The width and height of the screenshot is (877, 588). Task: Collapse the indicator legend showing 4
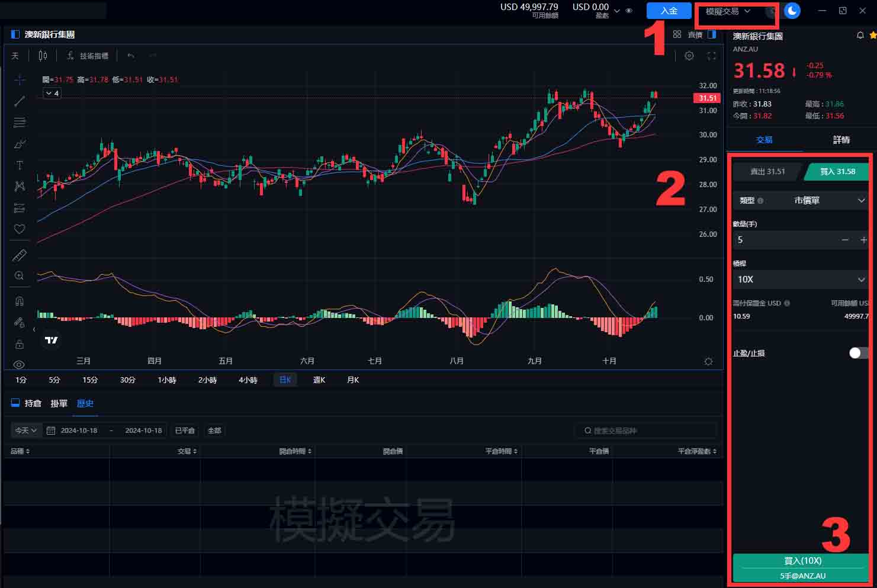coord(52,93)
